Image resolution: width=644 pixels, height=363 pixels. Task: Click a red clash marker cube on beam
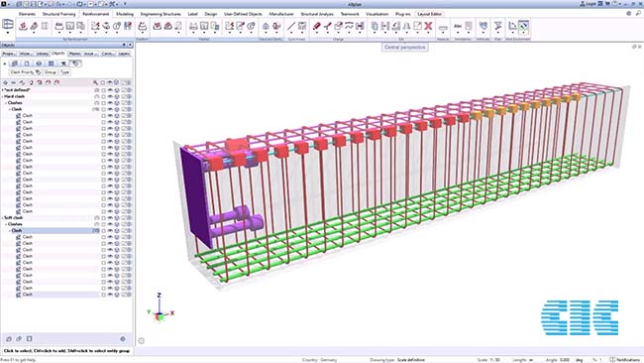click(x=301, y=147)
